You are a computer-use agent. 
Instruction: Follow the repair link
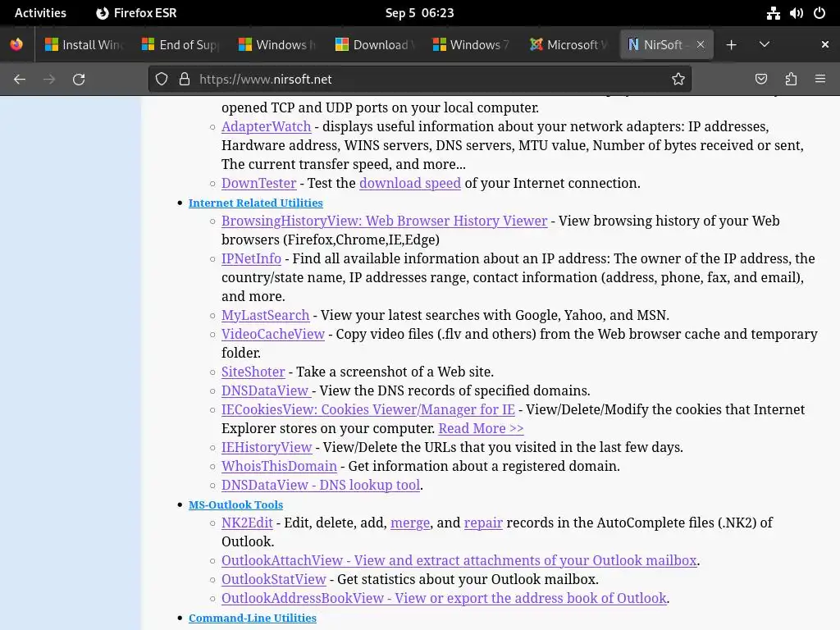tap(483, 523)
